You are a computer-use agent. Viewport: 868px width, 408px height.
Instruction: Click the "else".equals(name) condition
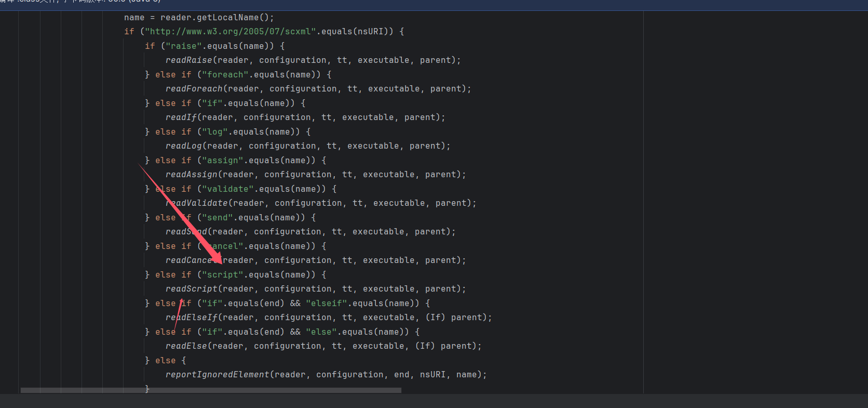(358, 332)
